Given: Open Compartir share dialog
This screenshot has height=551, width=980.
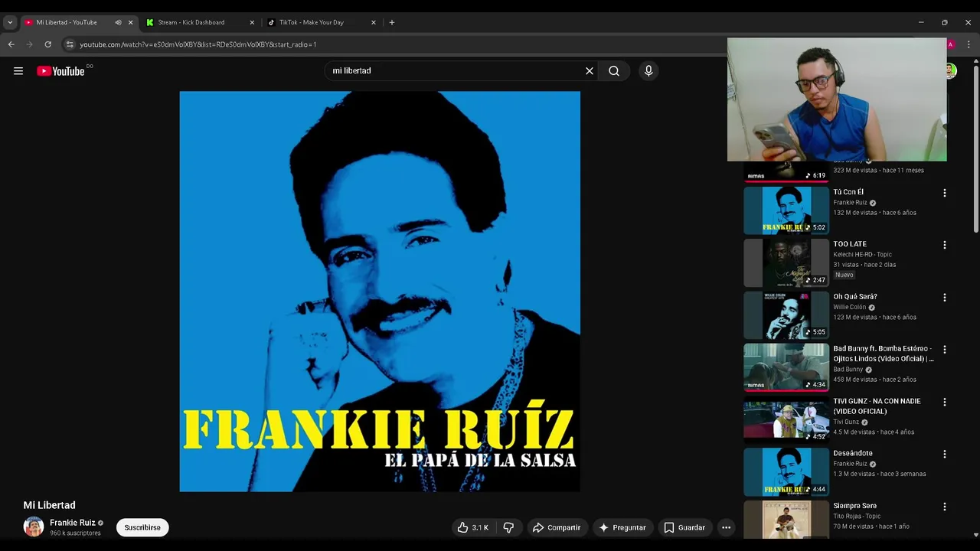Looking at the screenshot, I should (557, 527).
